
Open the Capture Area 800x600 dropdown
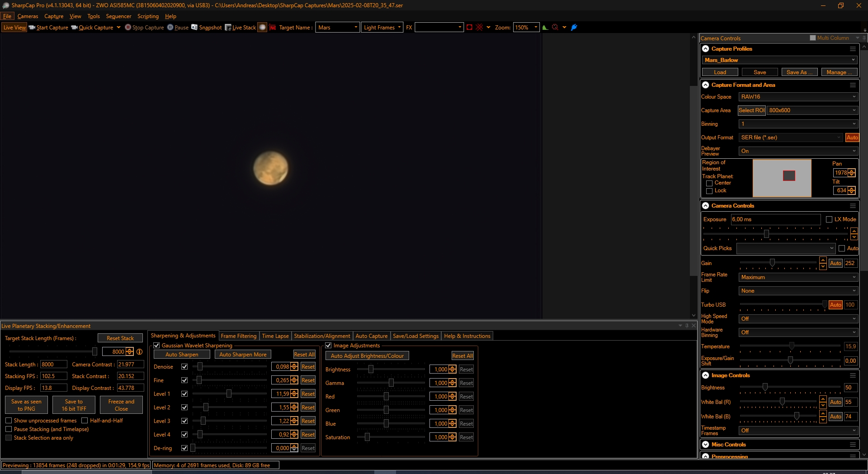click(x=812, y=110)
